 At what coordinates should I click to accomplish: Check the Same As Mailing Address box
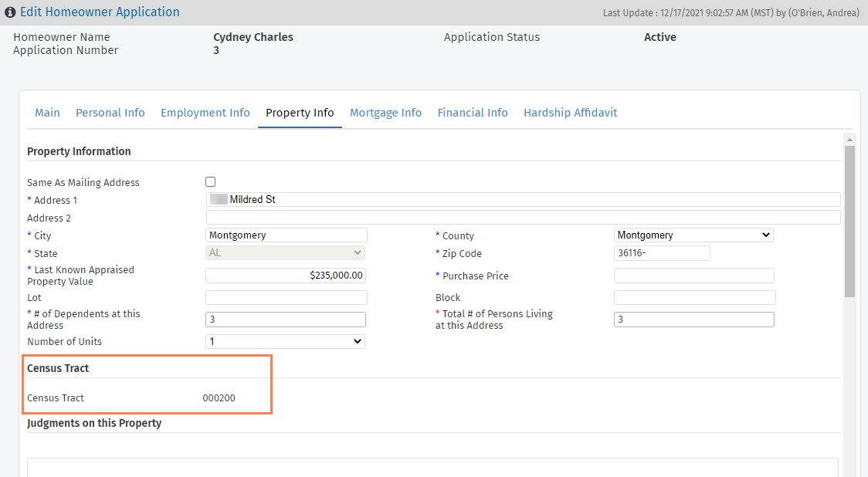point(210,182)
